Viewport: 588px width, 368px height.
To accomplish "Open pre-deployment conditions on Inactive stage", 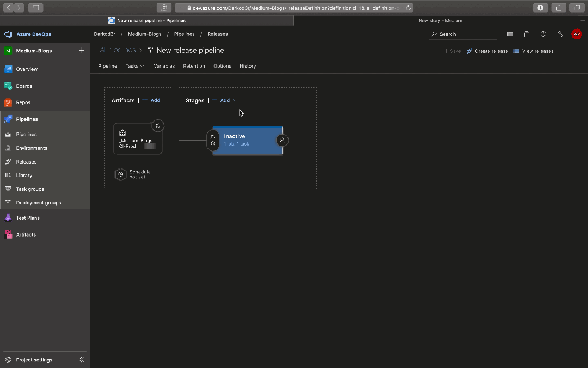I will 213,140.
